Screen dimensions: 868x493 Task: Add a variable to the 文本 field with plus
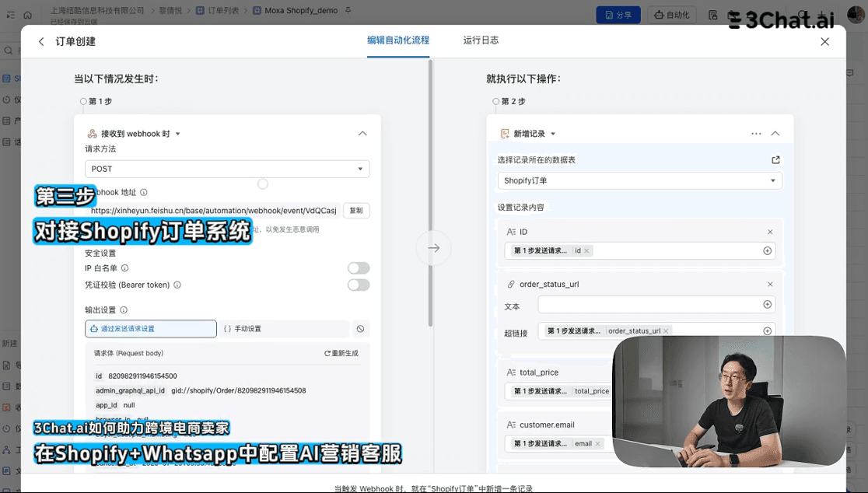click(767, 304)
